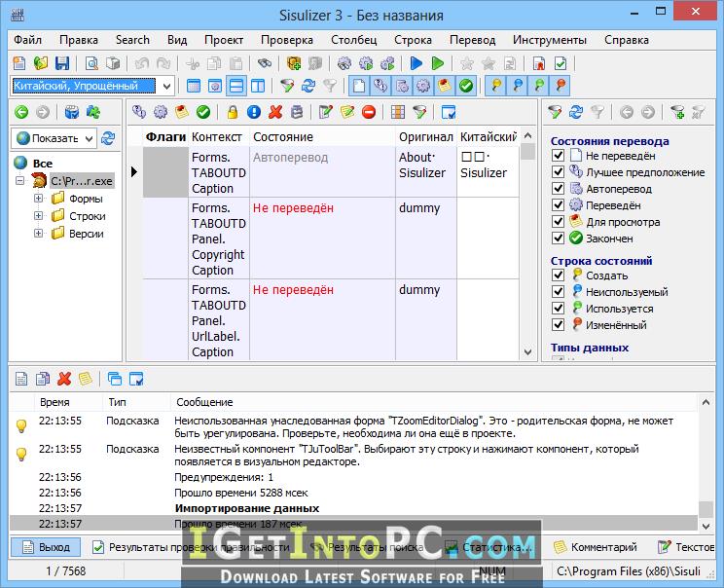
Task: Click the binoculars Find icon in toolbar
Action: (265, 63)
